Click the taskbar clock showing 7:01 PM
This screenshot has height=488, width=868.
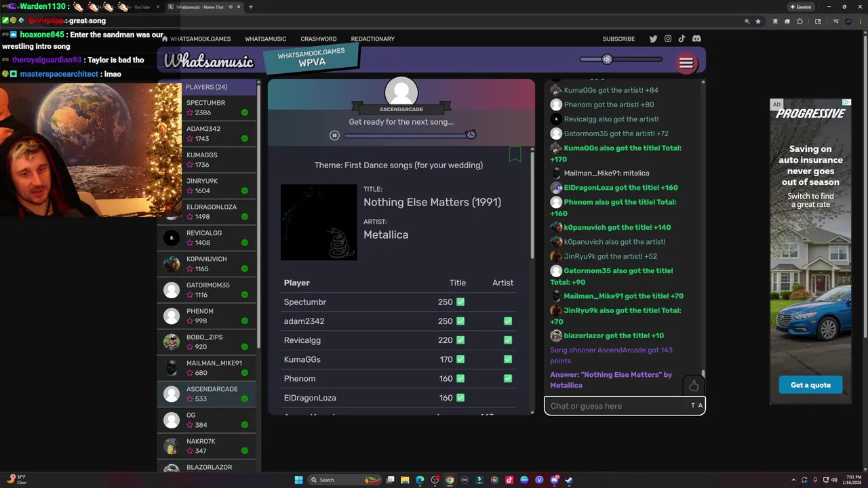[x=852, y=480]
